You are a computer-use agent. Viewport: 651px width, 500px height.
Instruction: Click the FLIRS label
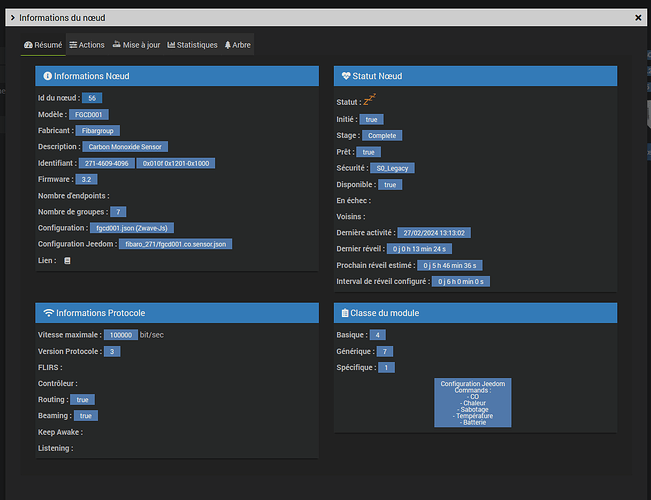50,368
